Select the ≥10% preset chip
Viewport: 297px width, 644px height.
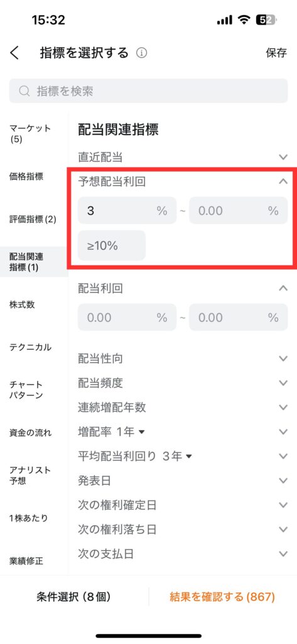pyautogui.click(x=112, y=246)
